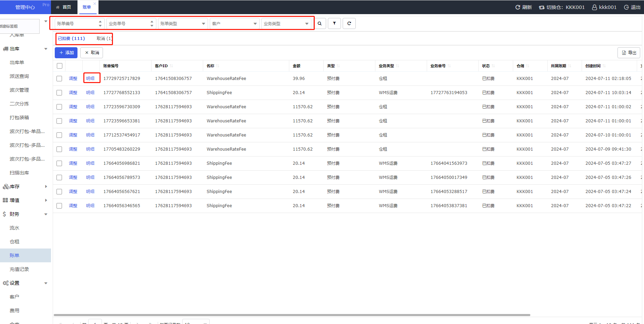
Task: Click the reset refresh icon button
Action: pyautogui.click(x=349, y=23)
